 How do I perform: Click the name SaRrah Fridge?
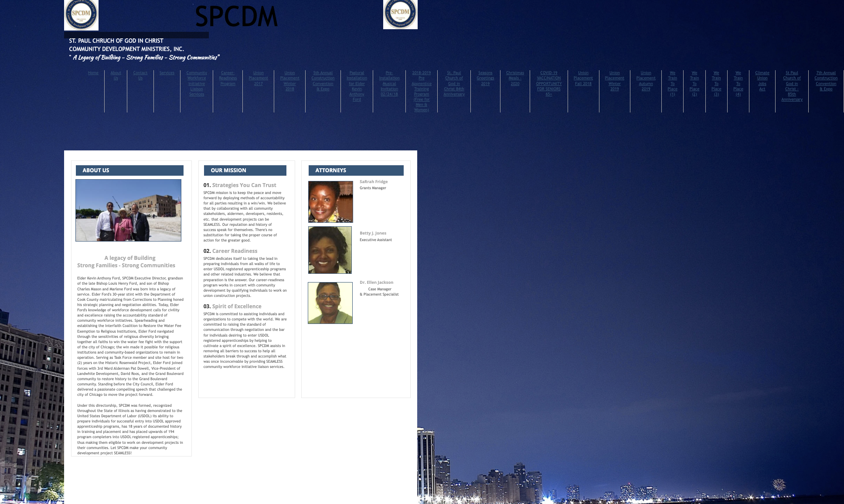coord(374,182)
